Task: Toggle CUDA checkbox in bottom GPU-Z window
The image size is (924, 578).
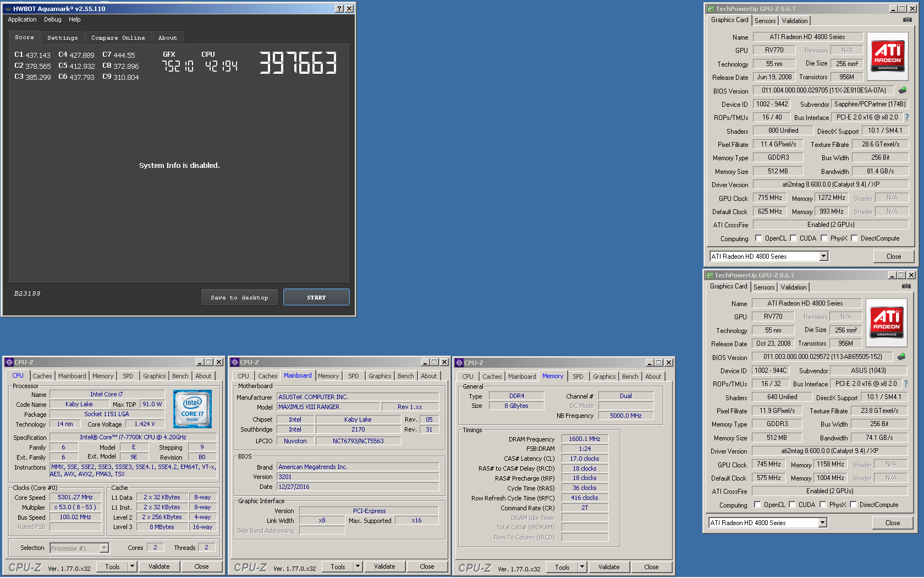Action: 793,505
